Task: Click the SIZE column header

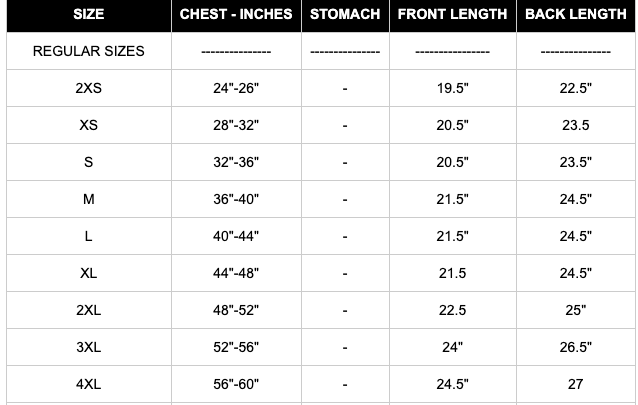Action: [x=88, y=15]
